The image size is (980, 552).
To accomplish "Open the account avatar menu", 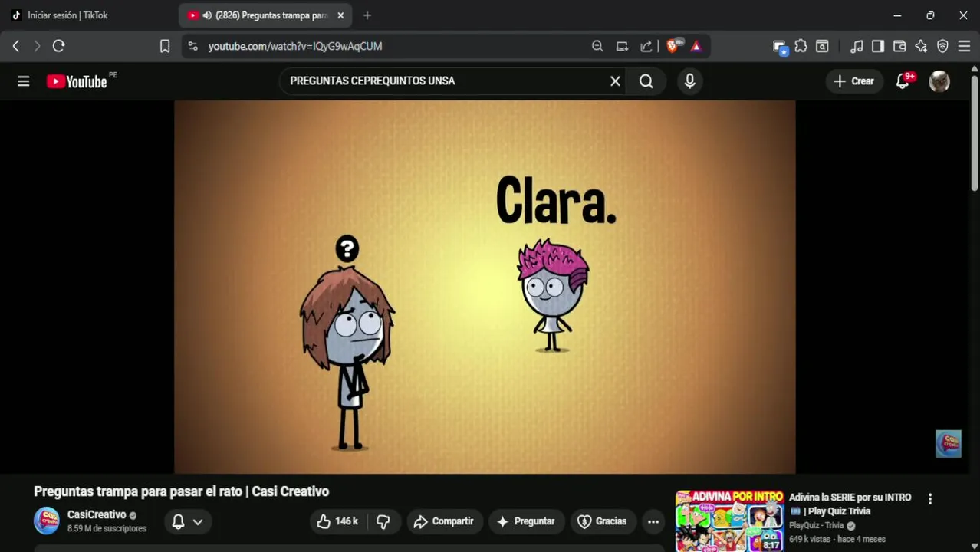I will coord(939,81).
